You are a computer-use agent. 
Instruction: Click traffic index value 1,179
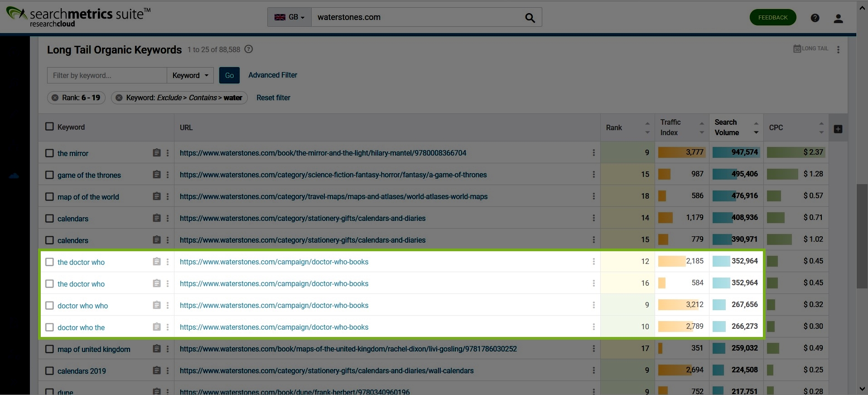coord(695,218)
